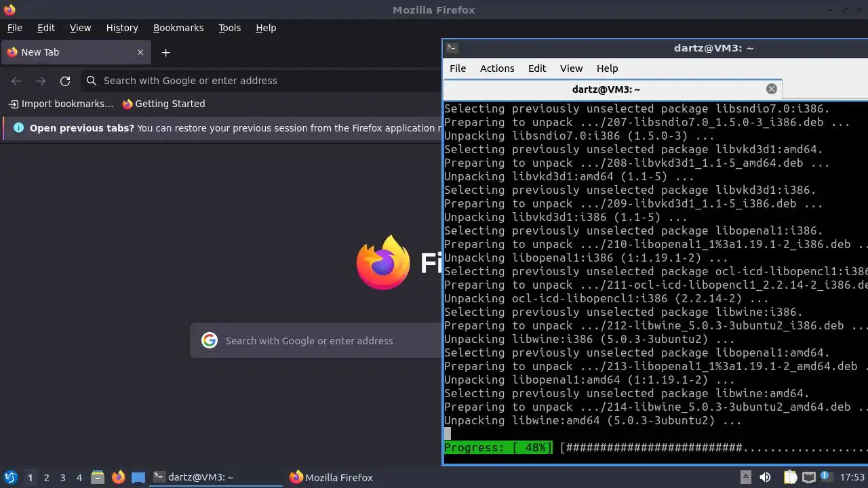Open the terminal Help menu
Viewport: 868px width, 488px height.
point(607,68)
